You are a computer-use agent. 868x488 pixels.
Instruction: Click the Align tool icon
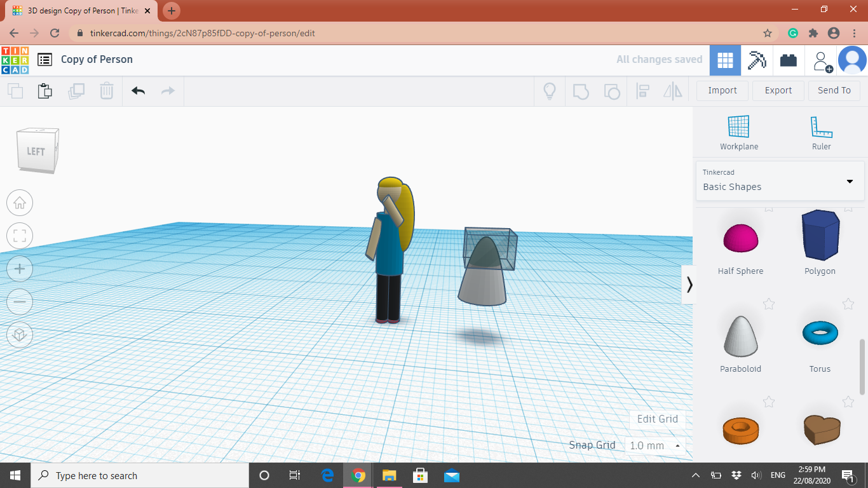tap(642, 91)
